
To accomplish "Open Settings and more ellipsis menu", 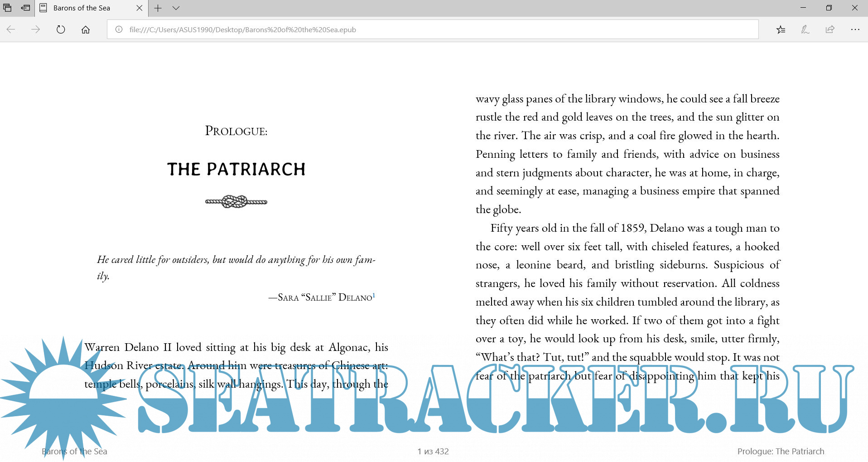I will pyautogui.click(x=855, y=29).
